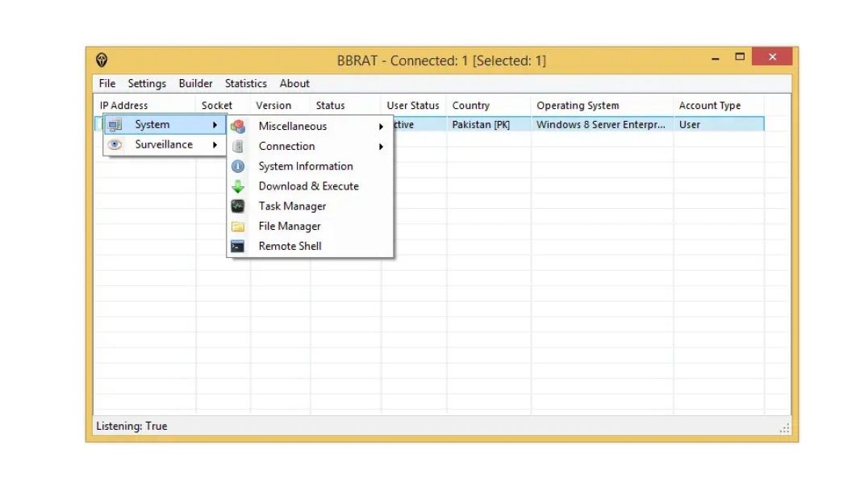The height and width of the screenshot is (487, 868).
Task: Select the System computer icon in context menu
Action: 115,124
